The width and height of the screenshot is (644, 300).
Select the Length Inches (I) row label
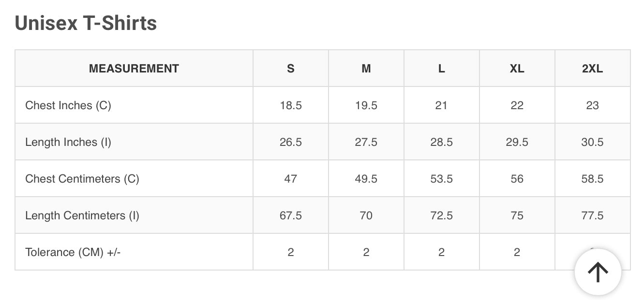pyautogui.click(x=68, y=142)
